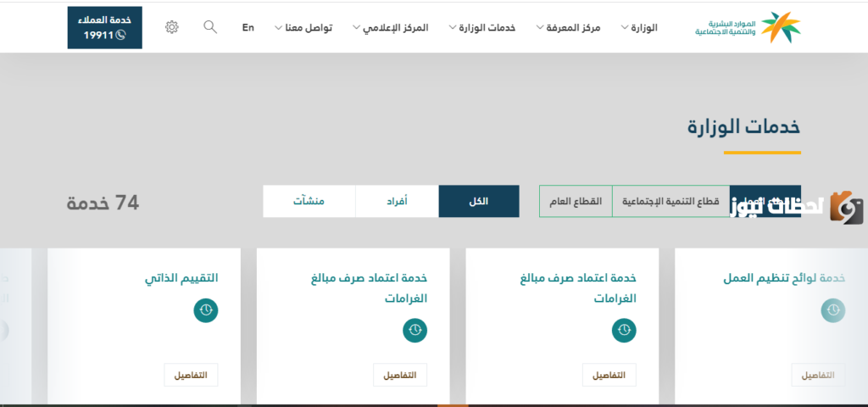This screenshot has height=407, width=868.
Task: Click the clock icon on لوائح تنظيم العمل card
Action: (833, 310)
